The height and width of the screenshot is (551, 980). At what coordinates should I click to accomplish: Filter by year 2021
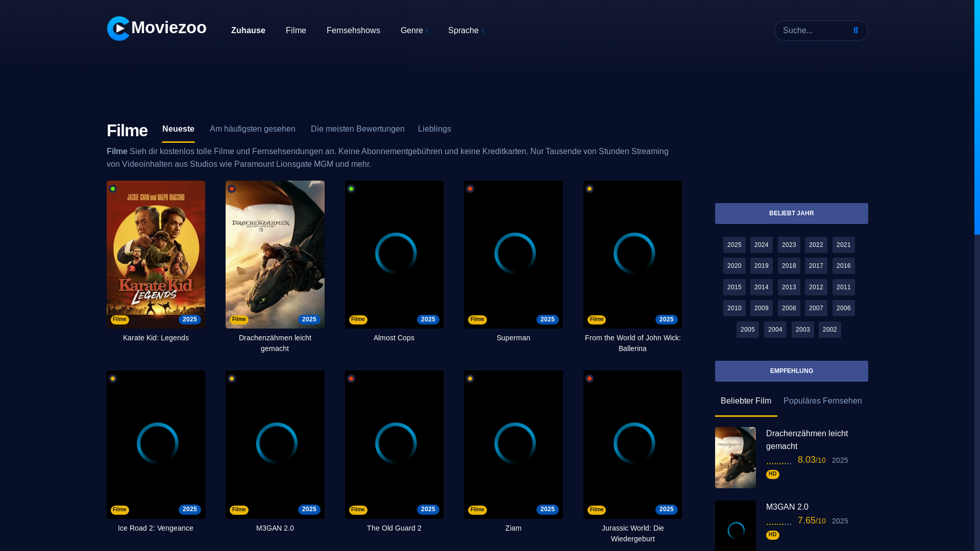coord(843,245)
